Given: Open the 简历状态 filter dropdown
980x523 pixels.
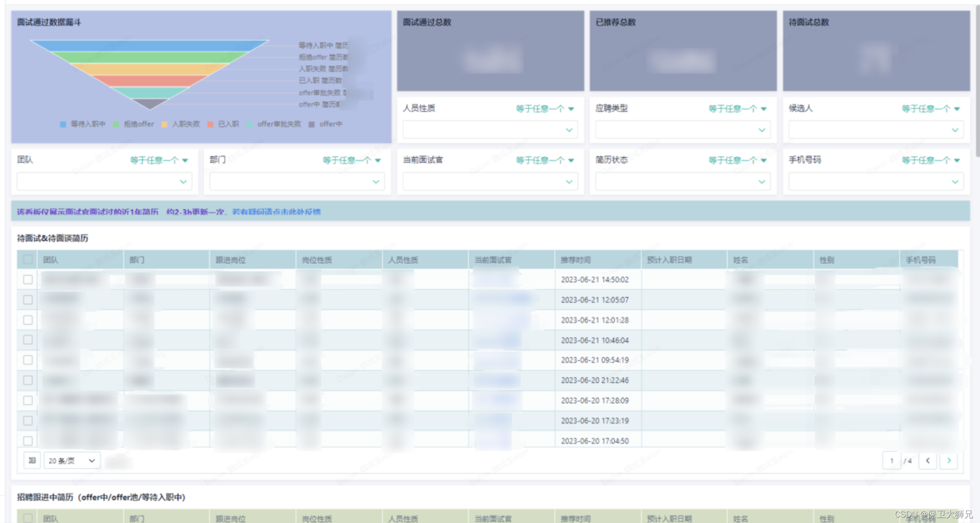Looking at the screenshot, I should point(682,181).
